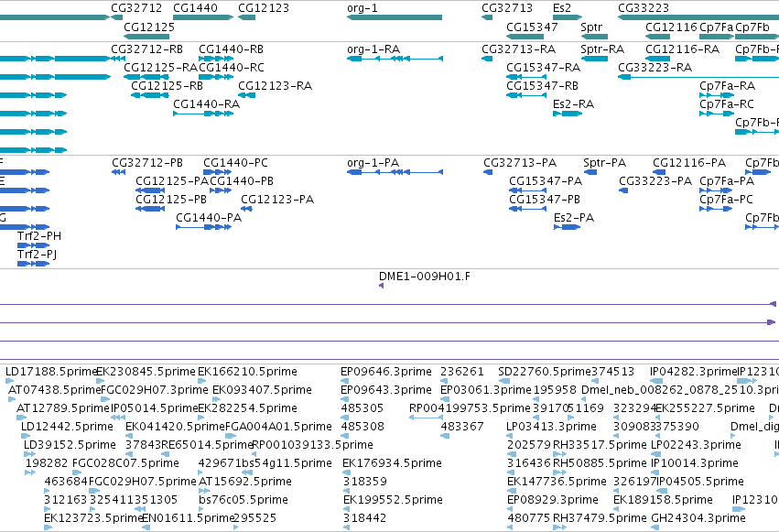Image resolution: width=779 pixels, height=532 pixels.
Task: Select EST label GH24304.3prime
Action: 698,518
